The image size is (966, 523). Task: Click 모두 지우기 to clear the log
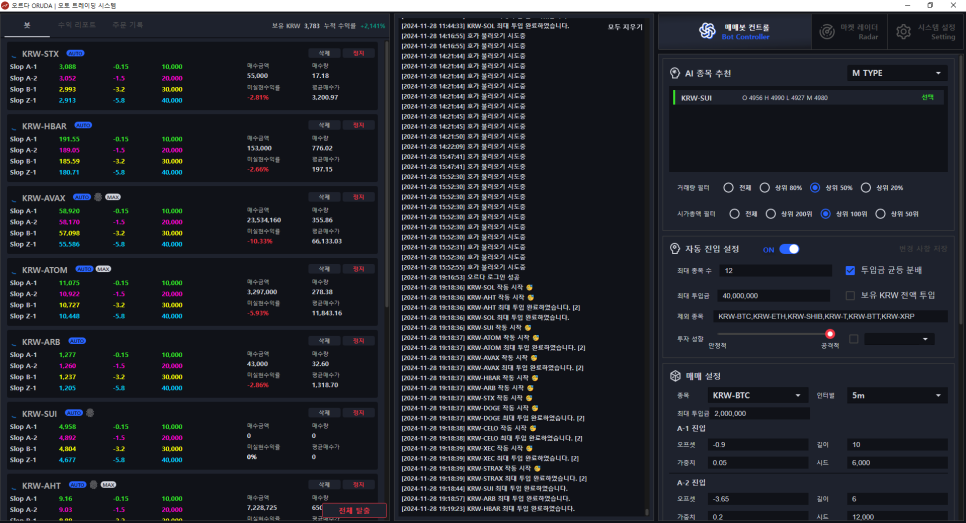tap(627, 26)
